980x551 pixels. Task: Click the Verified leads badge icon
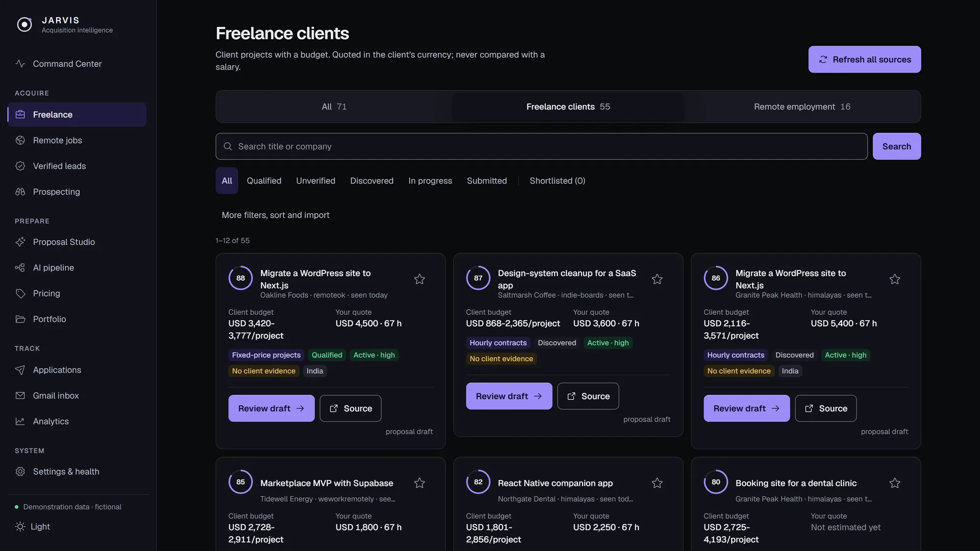20,166
